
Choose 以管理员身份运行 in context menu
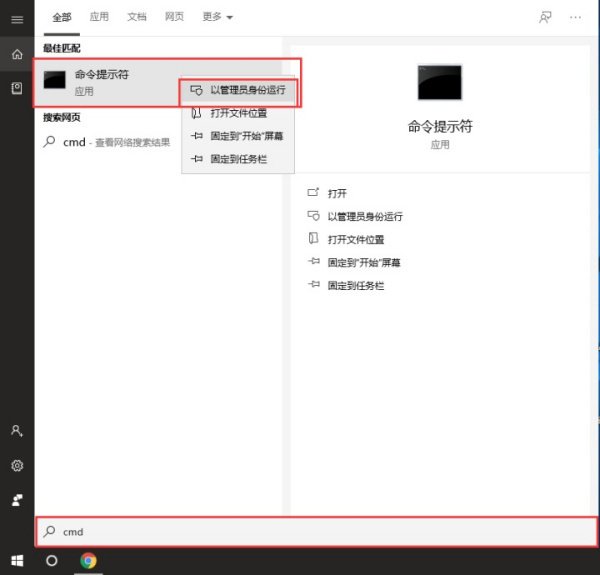pos(238,90)
